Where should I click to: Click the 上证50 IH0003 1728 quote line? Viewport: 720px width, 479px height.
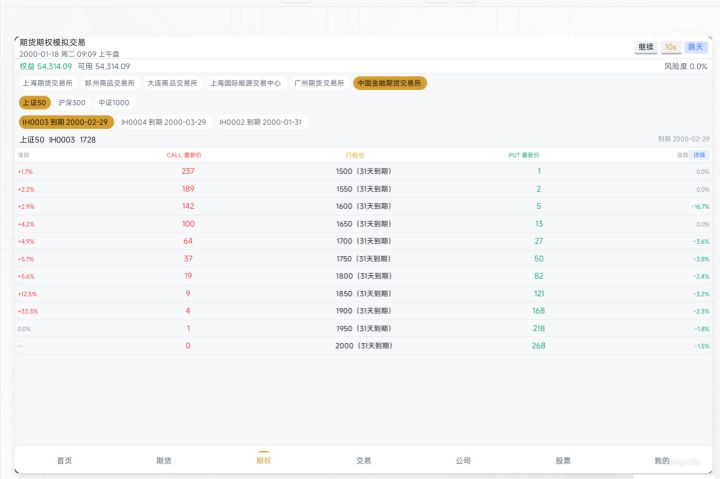coord(57,140)
